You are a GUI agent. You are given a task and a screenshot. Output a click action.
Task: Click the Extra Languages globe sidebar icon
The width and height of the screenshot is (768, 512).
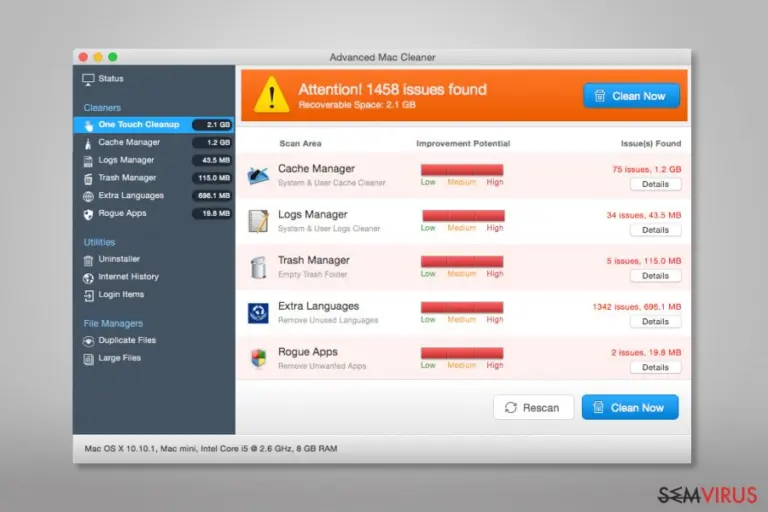[x=88, y=196]
